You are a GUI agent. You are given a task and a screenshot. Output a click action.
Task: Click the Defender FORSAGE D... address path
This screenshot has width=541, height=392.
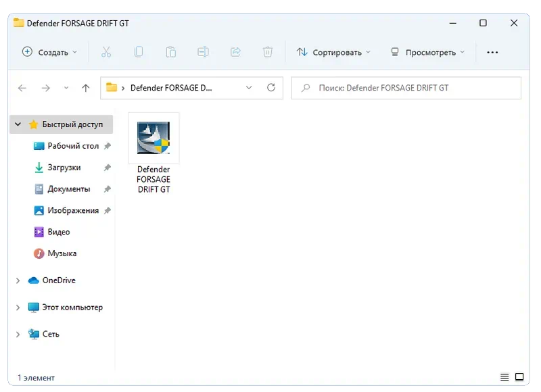click(x=171, y=88)
